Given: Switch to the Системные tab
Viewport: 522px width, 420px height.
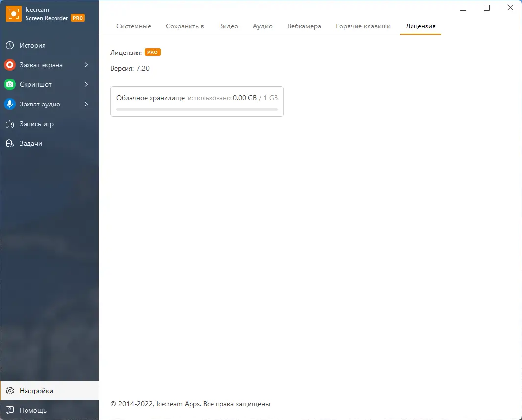Looking at the screenshot, I should pos(134,26).
